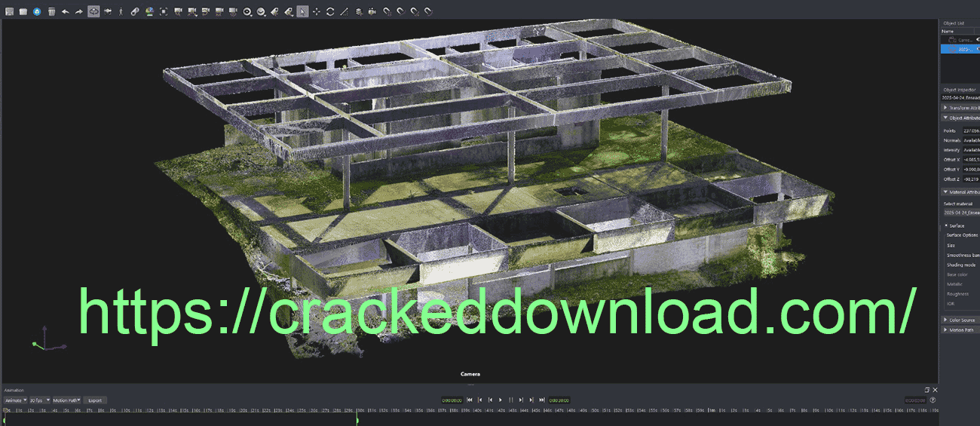Toggle visibility eye of the highlighted object

coord(978,48)
